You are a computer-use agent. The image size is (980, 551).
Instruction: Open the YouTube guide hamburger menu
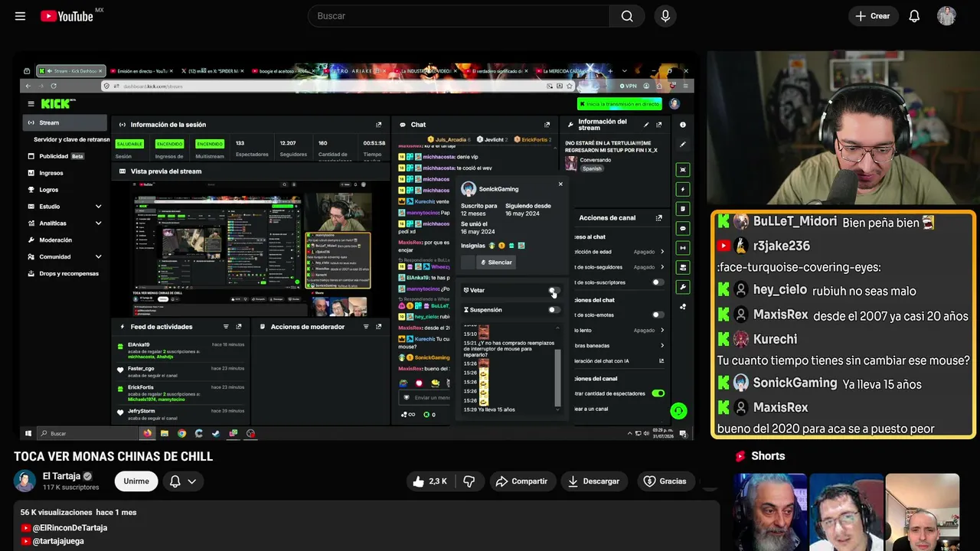[x=20, y=16]
